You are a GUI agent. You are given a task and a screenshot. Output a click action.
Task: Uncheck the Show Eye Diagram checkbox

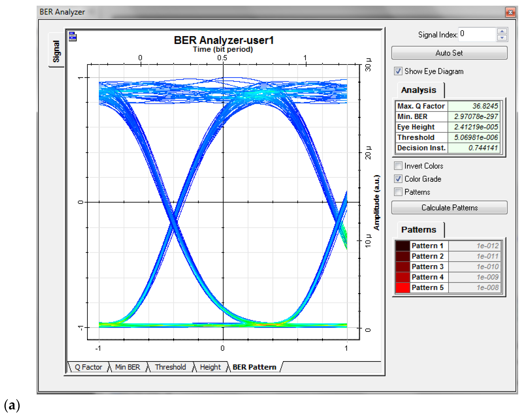point(398,71)
